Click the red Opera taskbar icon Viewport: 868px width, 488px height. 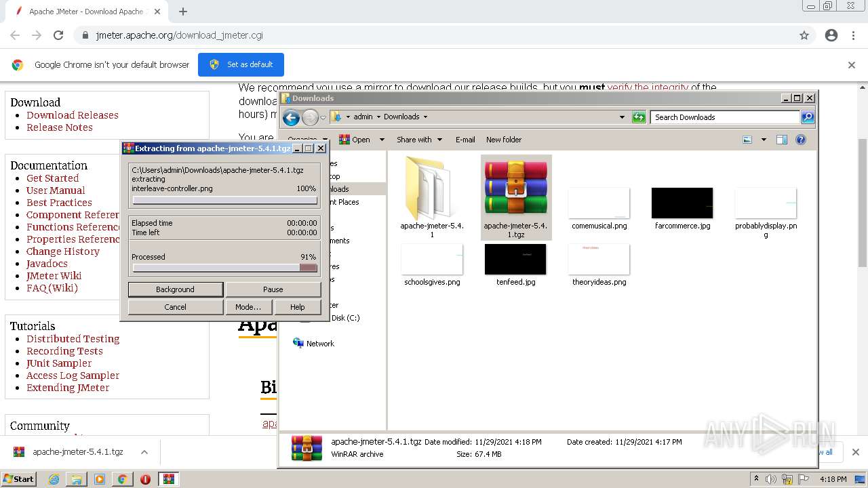coord(145,479)
